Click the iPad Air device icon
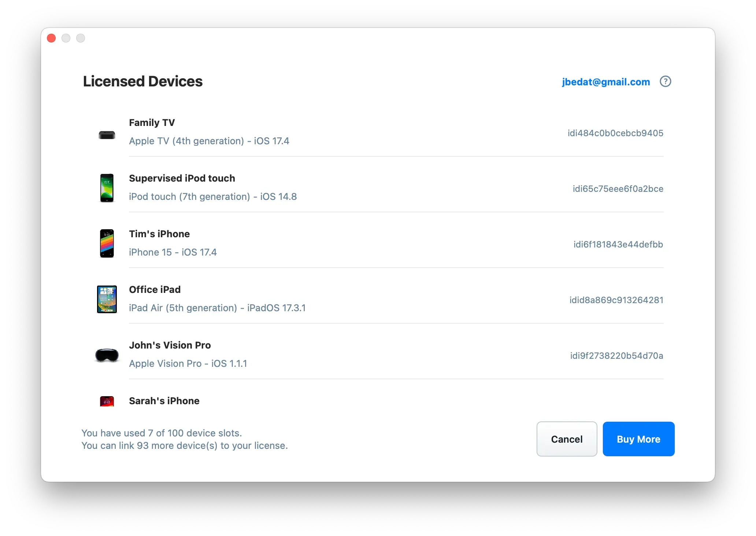 [107, 299]
